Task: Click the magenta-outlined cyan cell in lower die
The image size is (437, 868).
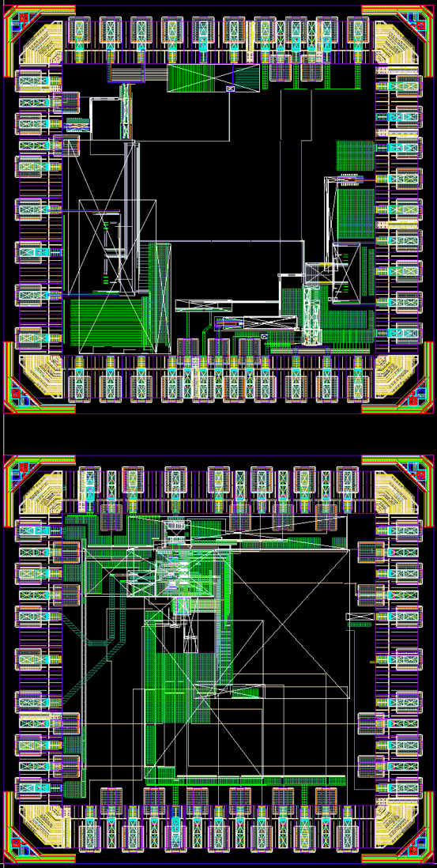Action: pos(183,606)
